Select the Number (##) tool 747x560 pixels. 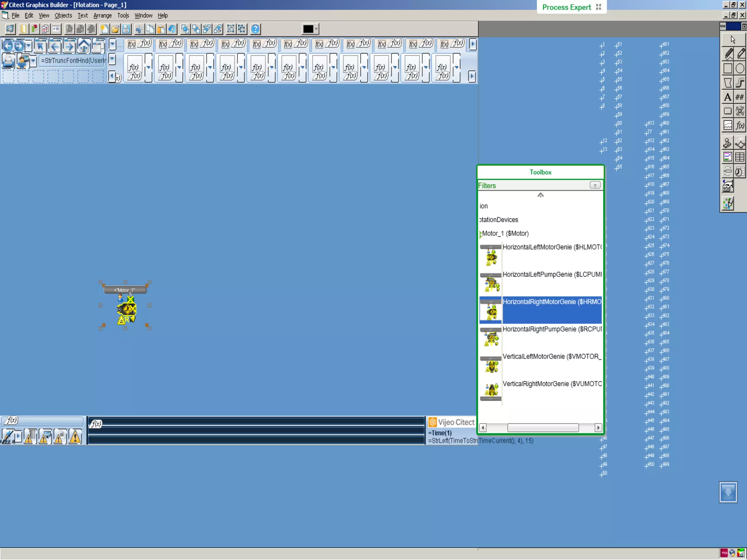(x=740, y=97)
